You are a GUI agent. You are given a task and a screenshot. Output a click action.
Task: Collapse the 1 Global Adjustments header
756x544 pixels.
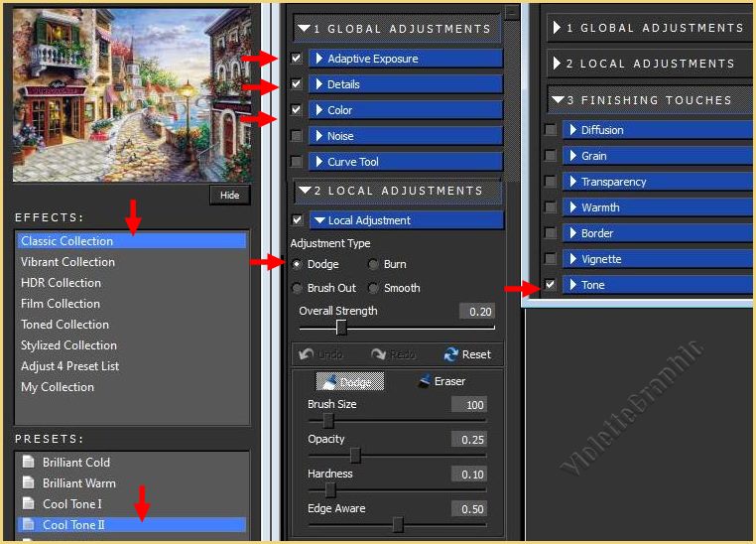point(397,29)
